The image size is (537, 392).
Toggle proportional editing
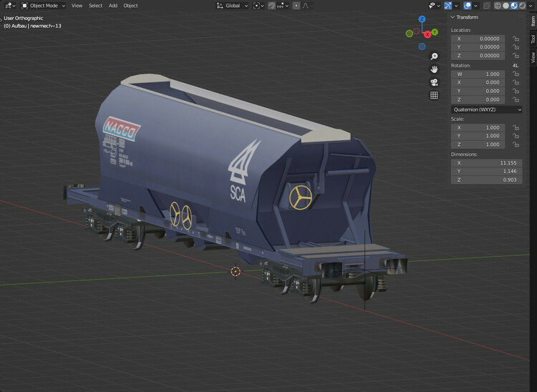pos(296,6)
